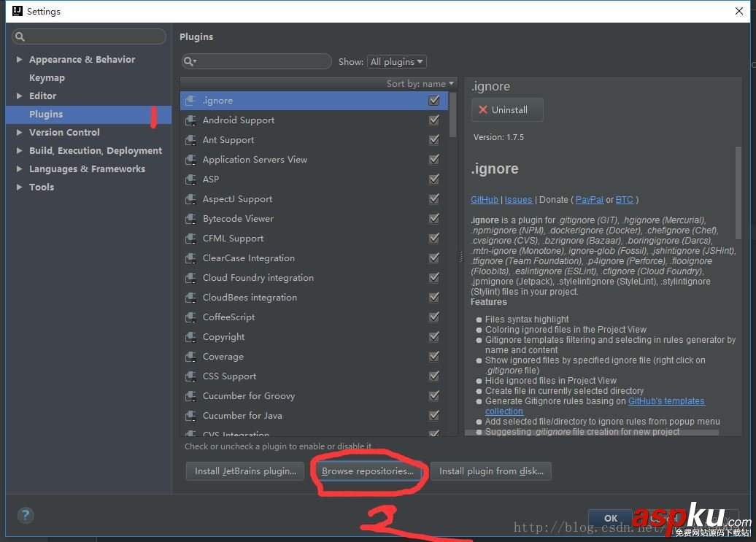
Task: Click the CFML Support plugin icon
Action: 190,239
